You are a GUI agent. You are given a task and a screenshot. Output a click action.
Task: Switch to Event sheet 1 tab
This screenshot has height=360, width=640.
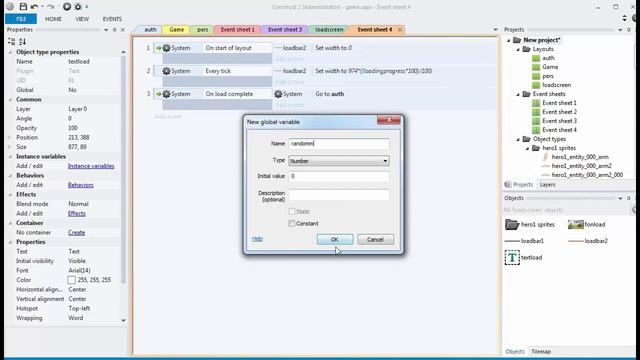pyautogui.click(x=237, y=29)
